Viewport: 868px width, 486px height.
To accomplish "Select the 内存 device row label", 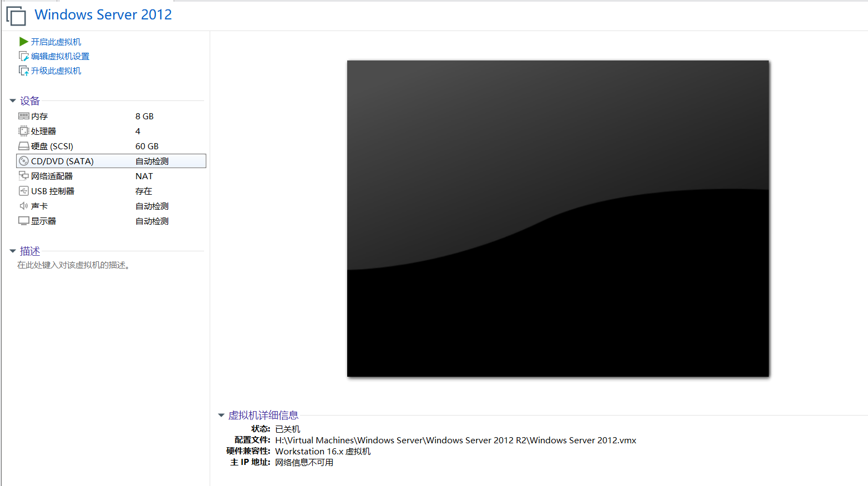I will tap(39, 116).
